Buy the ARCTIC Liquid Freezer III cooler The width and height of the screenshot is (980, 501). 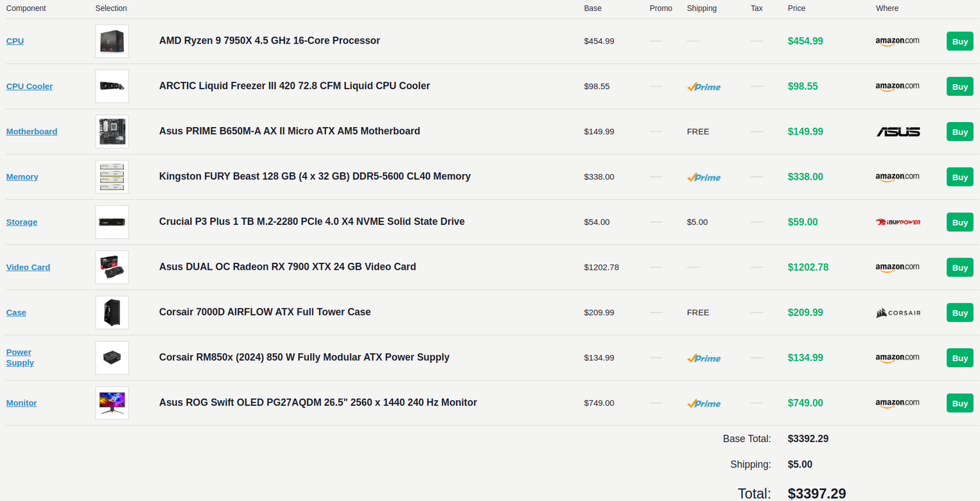pyautogui.click(x=959, y=87)
